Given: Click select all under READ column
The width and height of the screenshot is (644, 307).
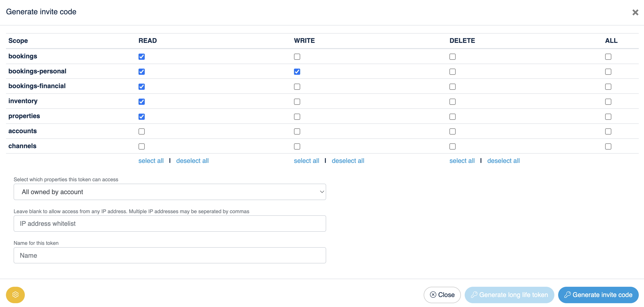Looking at the screenshot, I should [x=151, y=161].
